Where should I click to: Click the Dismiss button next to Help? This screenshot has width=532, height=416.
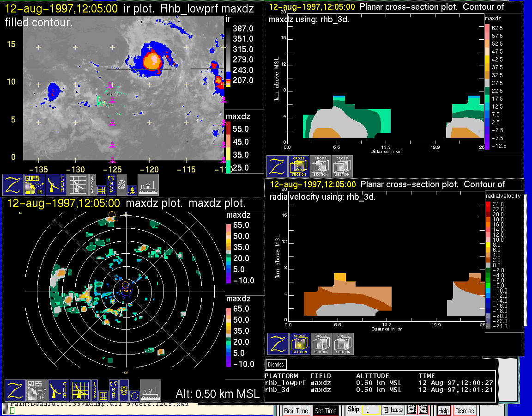tap(465, 410)
